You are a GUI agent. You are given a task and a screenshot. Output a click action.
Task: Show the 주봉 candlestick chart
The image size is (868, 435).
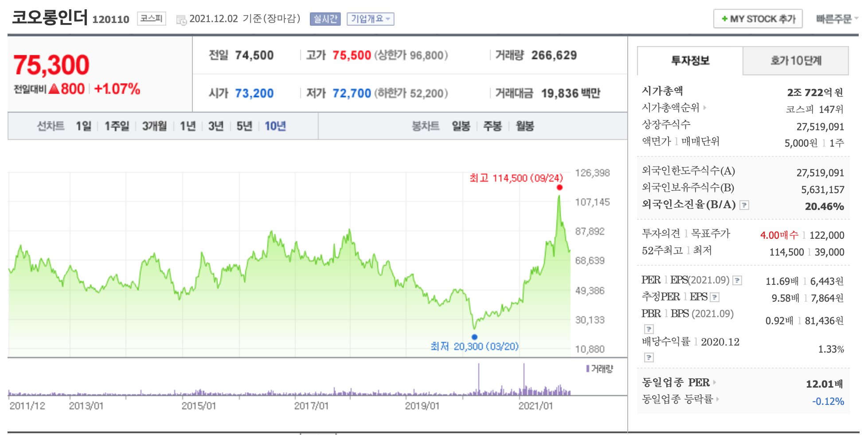(493, 126)
